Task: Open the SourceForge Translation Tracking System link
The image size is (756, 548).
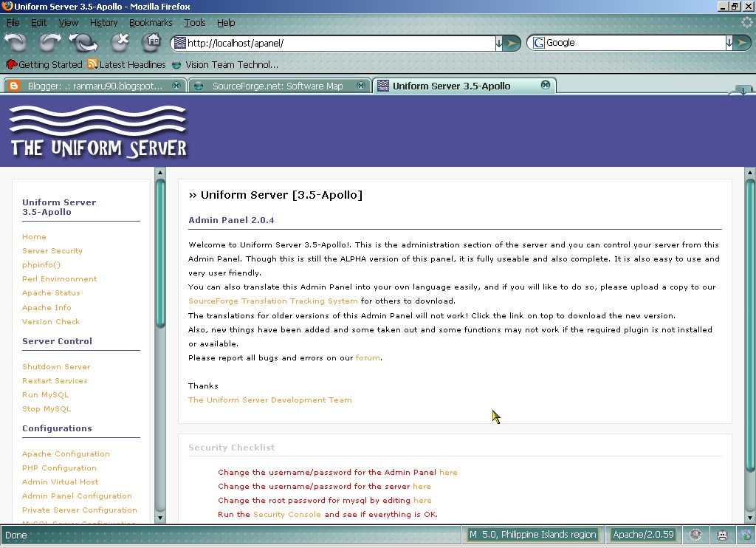Action: tap(273, 301)
